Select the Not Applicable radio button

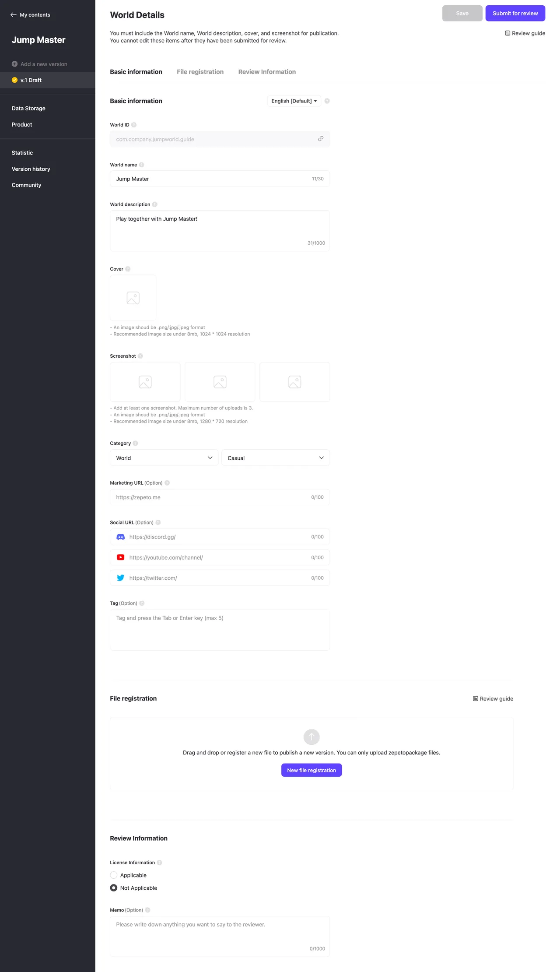[114, 888]
